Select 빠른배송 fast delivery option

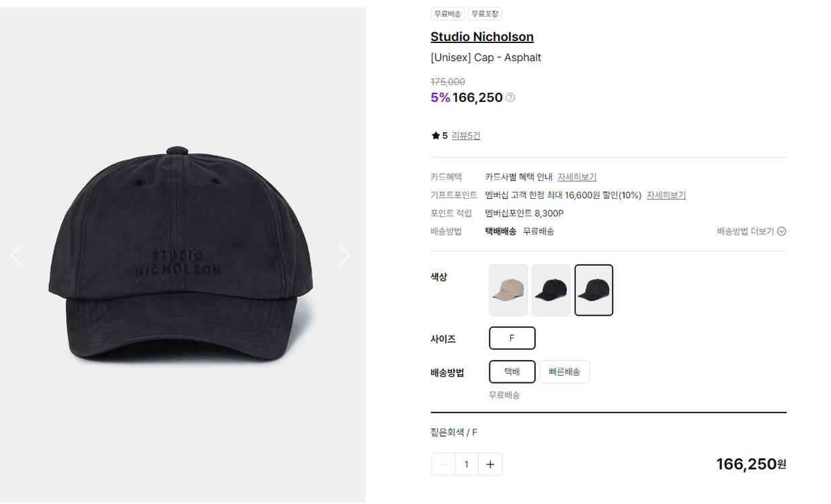coord(565,372)
